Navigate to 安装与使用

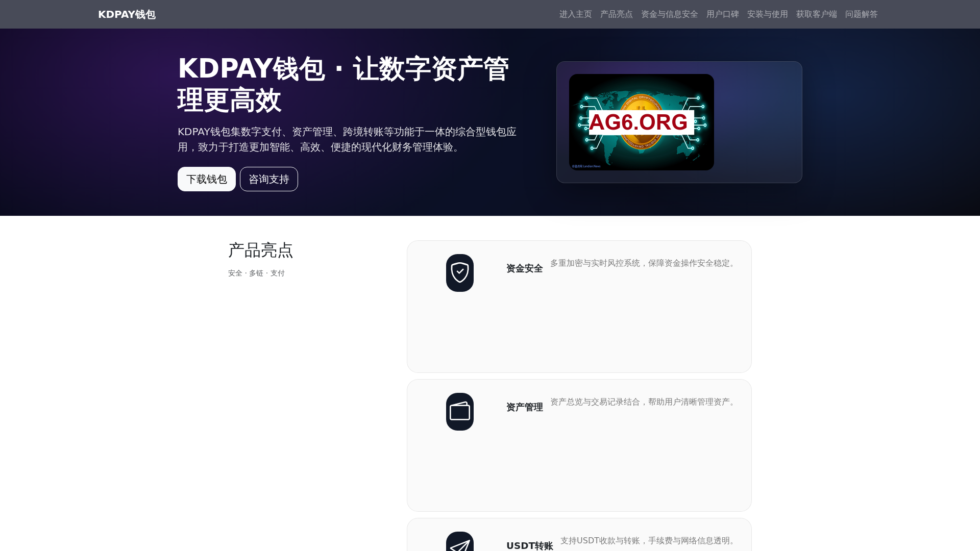(767, 14)
